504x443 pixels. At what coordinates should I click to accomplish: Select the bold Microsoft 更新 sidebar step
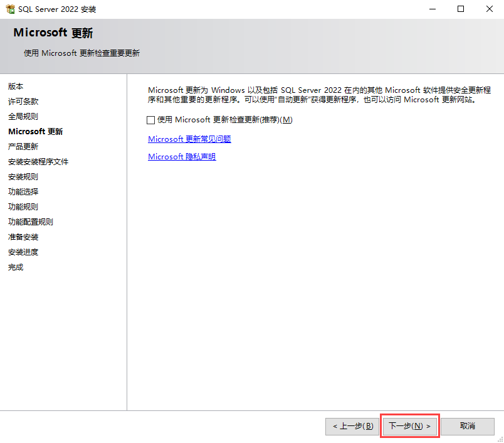point(35,132)
